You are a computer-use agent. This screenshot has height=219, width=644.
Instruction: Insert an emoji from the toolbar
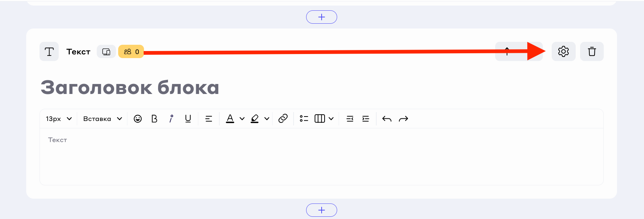pos(138,119)
